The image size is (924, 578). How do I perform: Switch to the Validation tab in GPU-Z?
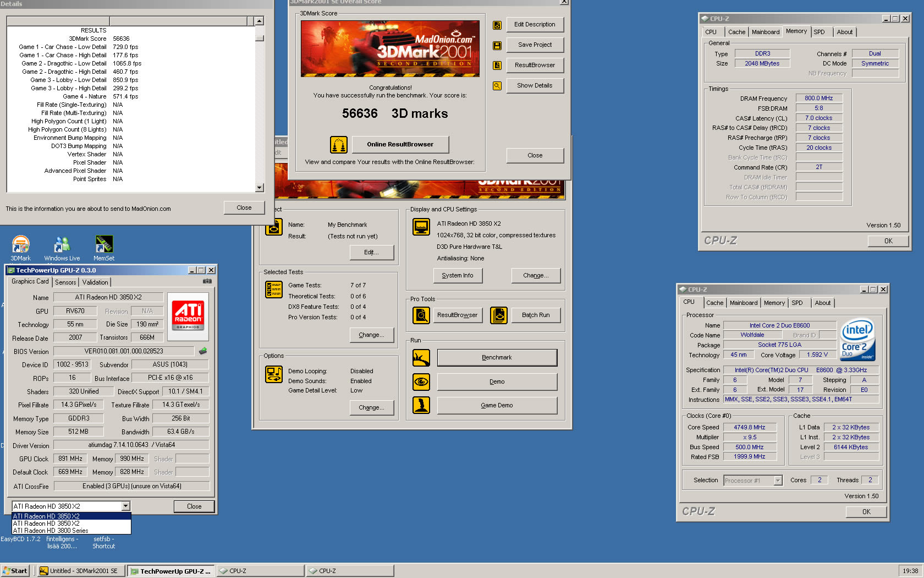pyautogui.click(x=95, y=282)
